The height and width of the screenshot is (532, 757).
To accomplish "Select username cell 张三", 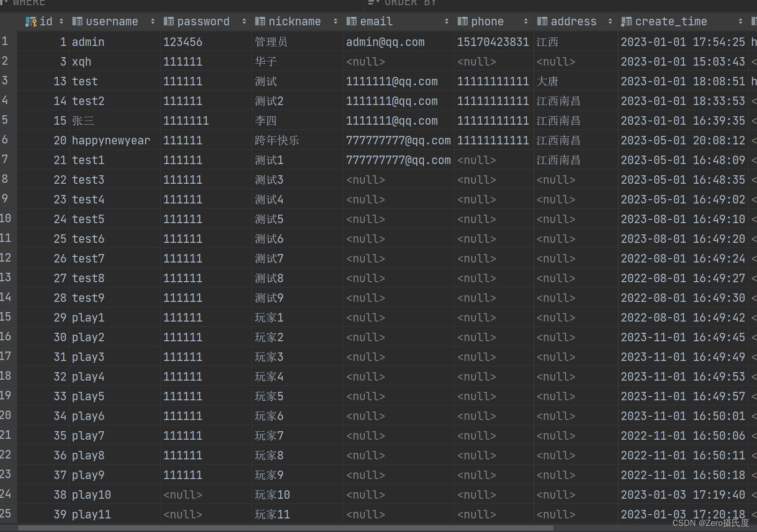I will pos(114,121).
